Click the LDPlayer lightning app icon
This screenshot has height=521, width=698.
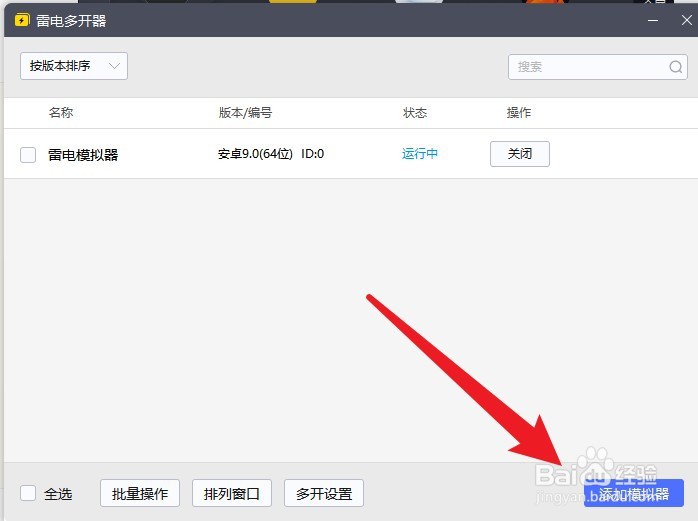(22, 20)
